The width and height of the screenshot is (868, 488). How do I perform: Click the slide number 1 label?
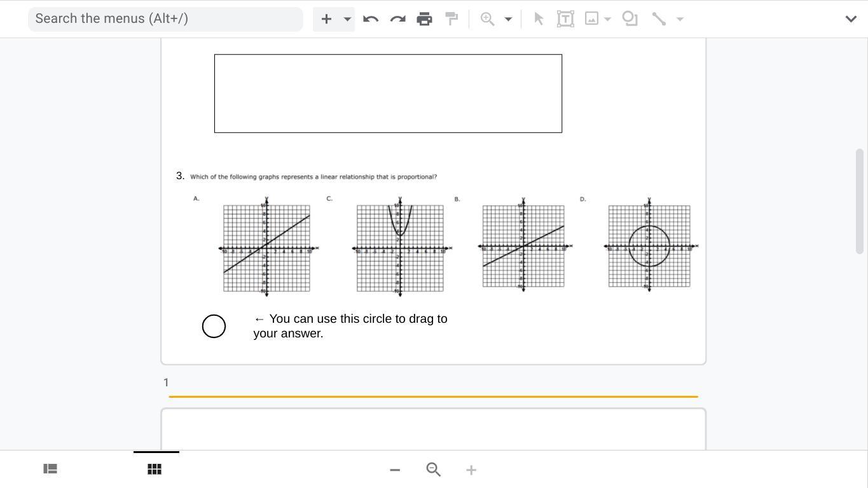click(166, 383)
